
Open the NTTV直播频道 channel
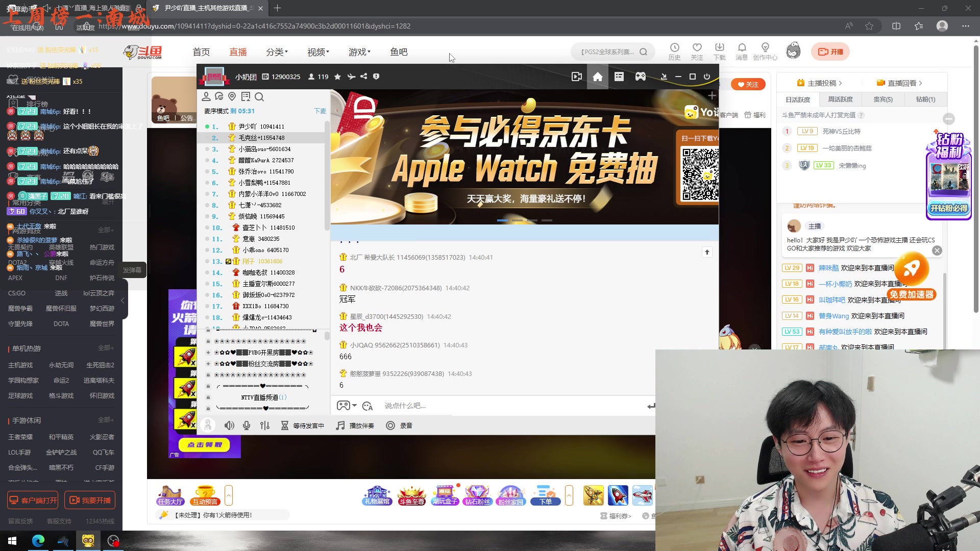pyautogui.click(x=263, y=397)
